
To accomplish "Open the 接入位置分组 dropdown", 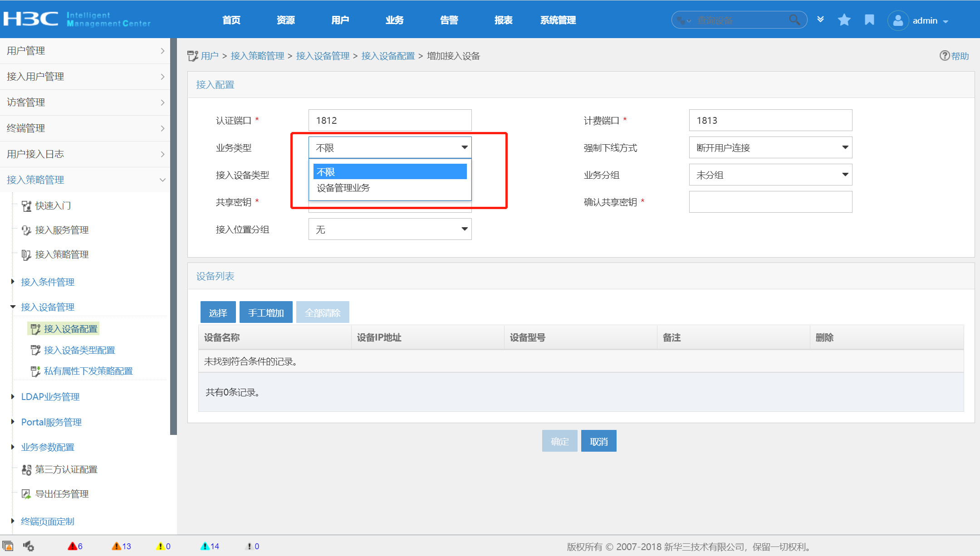I will (x=390, y=229).
